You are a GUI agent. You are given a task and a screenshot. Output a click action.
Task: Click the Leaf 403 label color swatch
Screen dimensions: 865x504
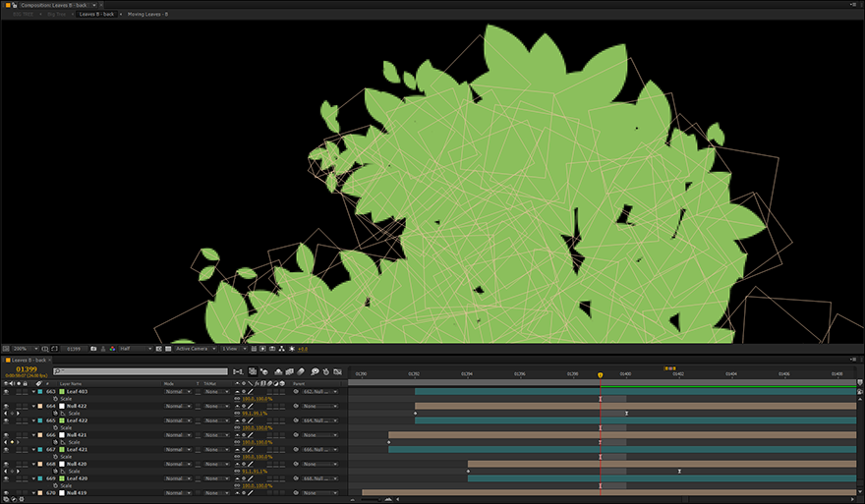39,392
